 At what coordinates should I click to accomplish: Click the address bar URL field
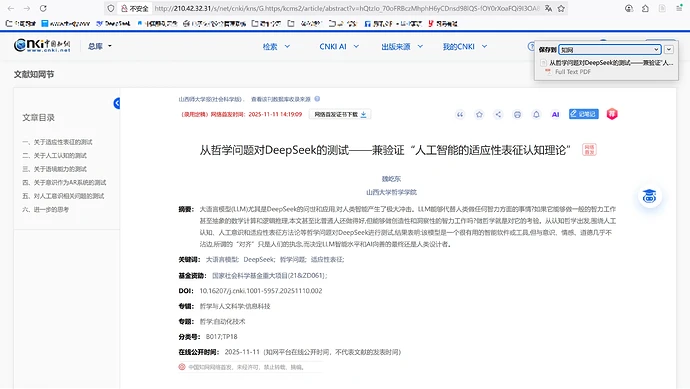(x=347, y=8)
